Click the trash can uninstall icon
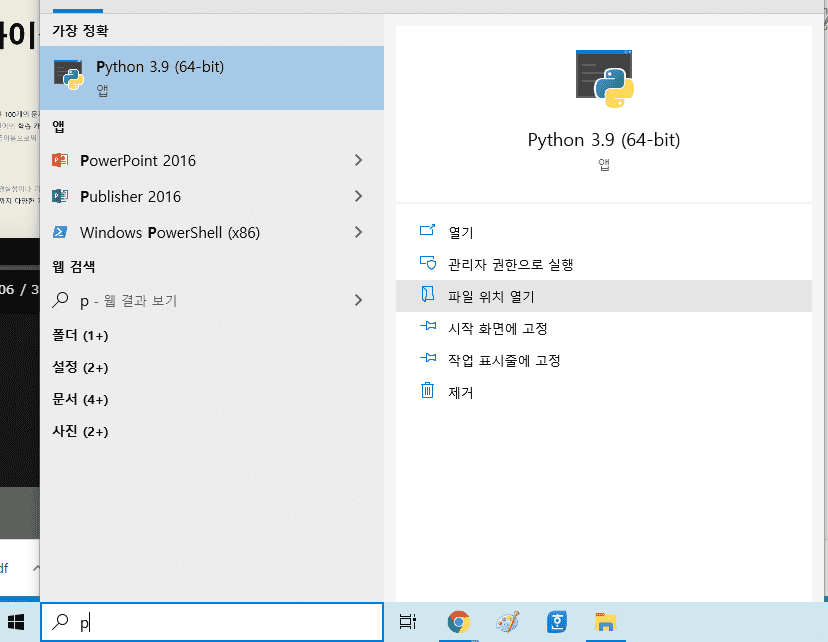Image resolution: width=828 pixels, height=642 pixels. (427, 390)
